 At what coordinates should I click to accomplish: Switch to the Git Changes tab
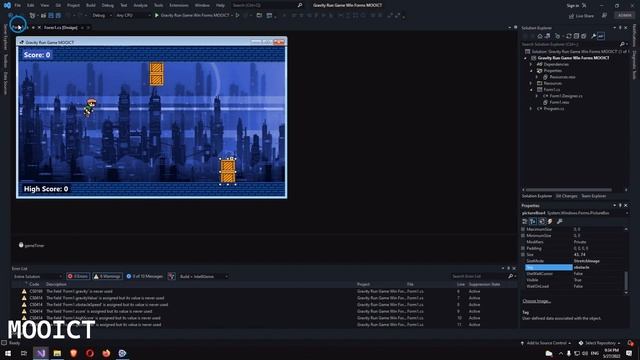pos(566,196)
